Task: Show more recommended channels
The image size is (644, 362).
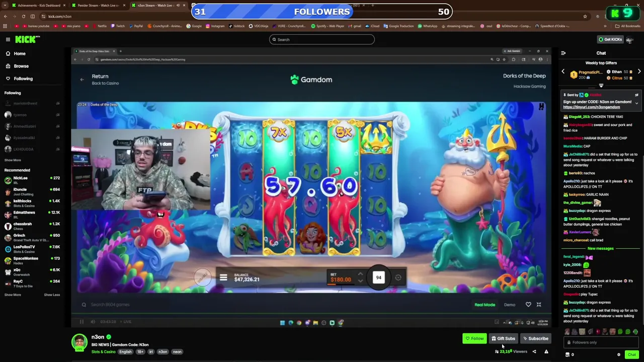Action: pos(13,295)
